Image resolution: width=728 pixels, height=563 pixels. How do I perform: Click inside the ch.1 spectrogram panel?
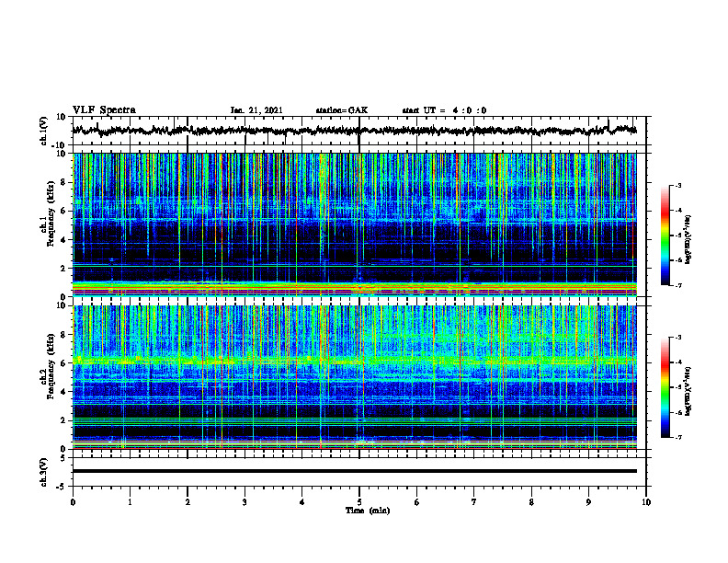click(x=355, y=224)
